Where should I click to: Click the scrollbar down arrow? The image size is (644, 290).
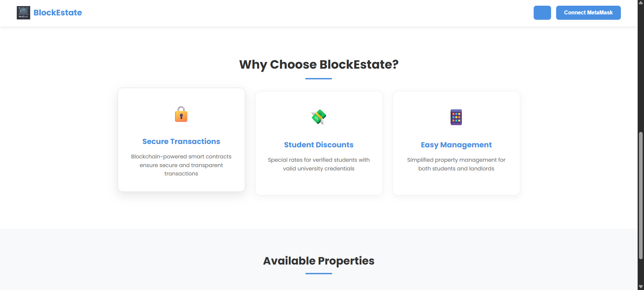pos(641,287)
